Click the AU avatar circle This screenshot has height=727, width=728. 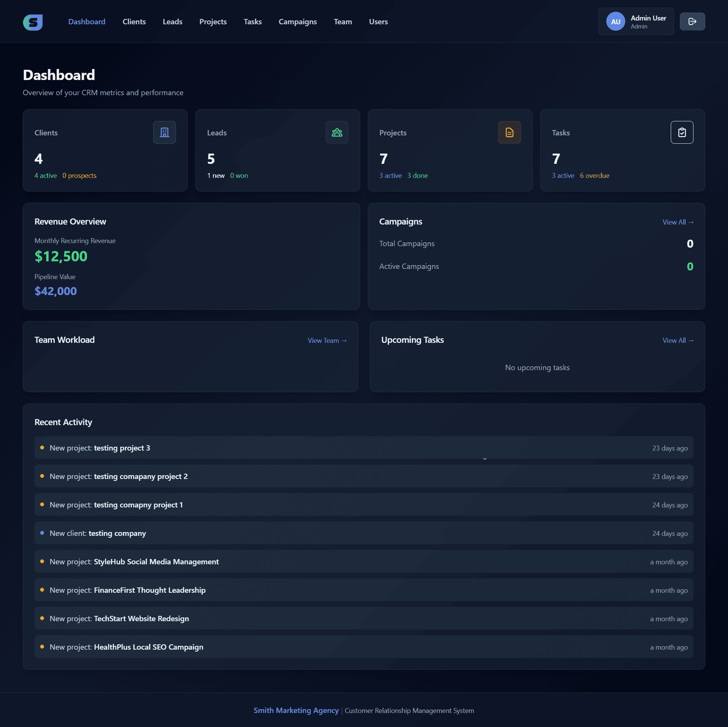point(615,22)
